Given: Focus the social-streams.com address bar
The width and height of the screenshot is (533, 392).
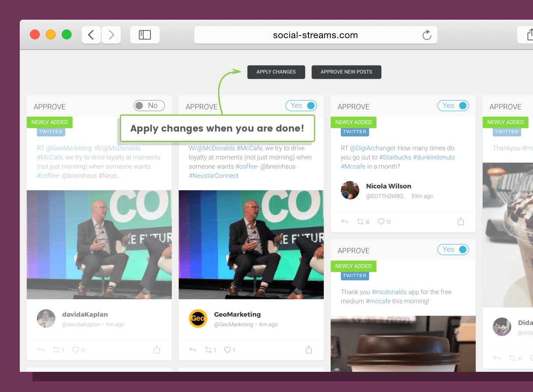Looking at the screenshot, I should [x=315, y=35].
